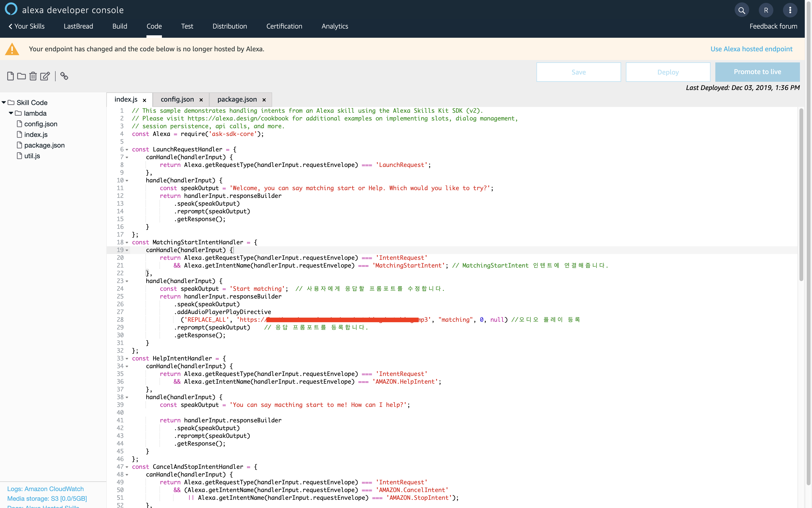Open Media storage: S3 link
The height and width of the screenshot is (508, 812).
[x=47, y=499]
